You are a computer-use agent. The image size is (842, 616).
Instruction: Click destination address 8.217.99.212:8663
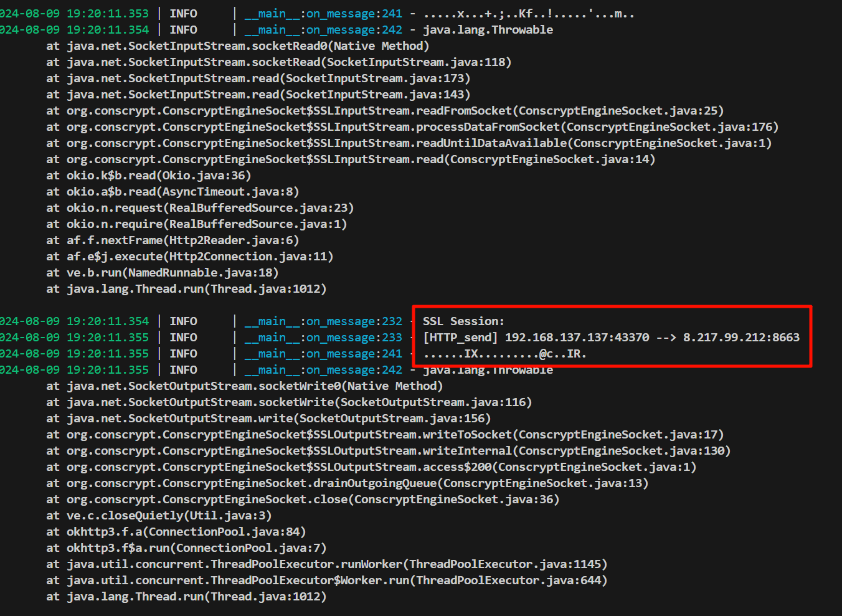[x=740, y=338]
